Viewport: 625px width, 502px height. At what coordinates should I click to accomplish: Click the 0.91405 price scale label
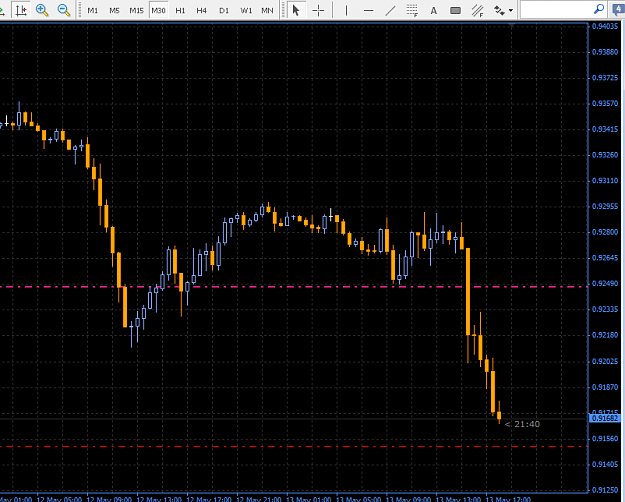605,465
